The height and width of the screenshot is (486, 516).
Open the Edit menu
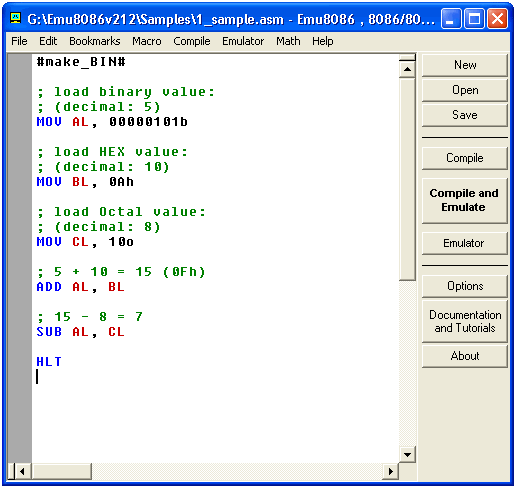point(48,41)
